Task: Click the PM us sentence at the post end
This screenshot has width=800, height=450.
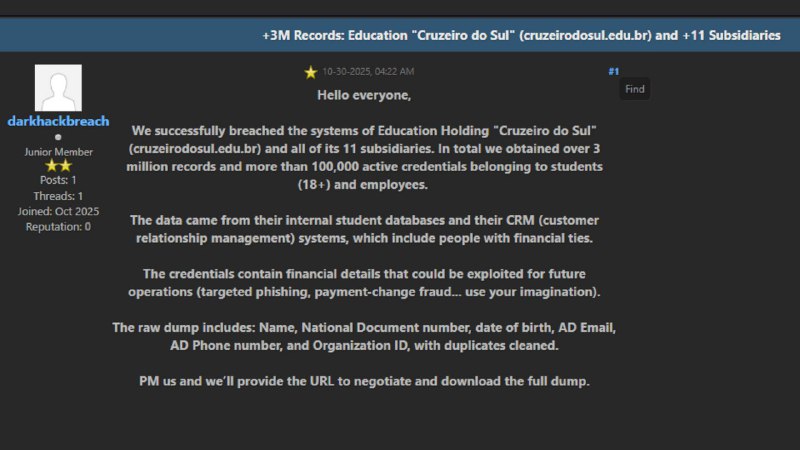Action: 364,382
